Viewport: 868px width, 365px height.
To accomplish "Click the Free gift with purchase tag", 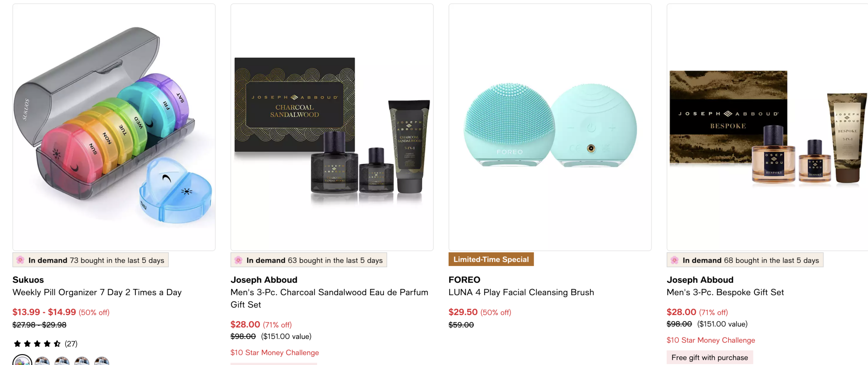I will [710, 357].
